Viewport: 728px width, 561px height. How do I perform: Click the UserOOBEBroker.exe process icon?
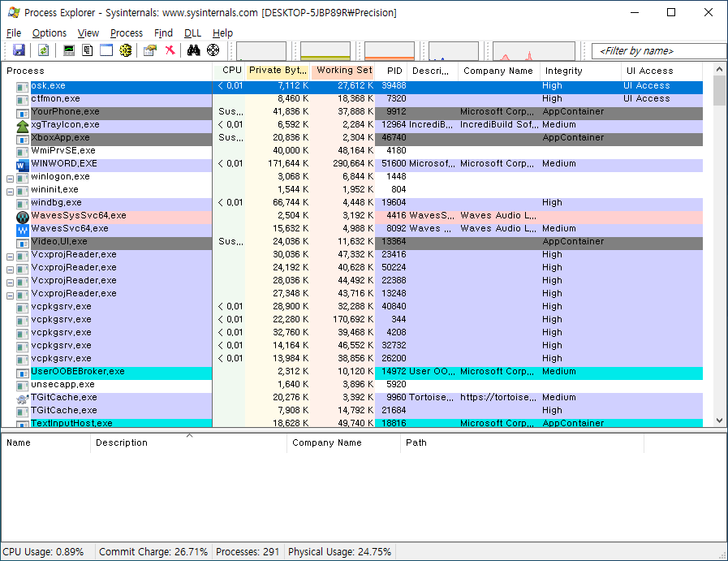coord(22,373)
